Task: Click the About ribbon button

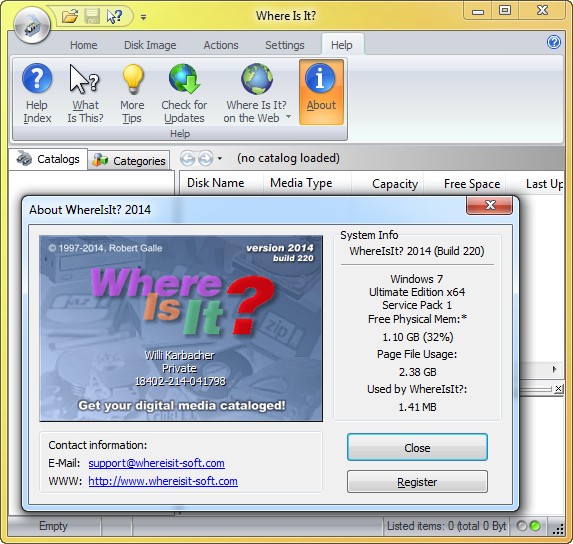Action: coord(321,92)
